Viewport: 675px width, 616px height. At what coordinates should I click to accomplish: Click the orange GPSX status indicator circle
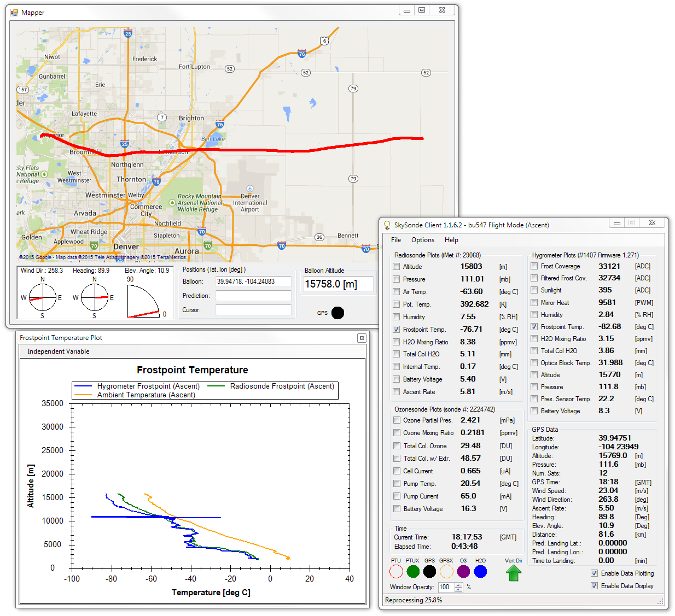(446, 571)
